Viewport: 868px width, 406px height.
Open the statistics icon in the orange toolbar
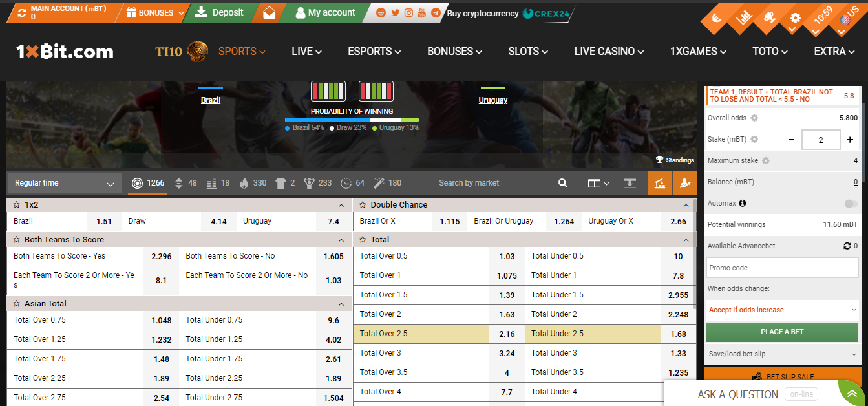click(x=660, y=183)
